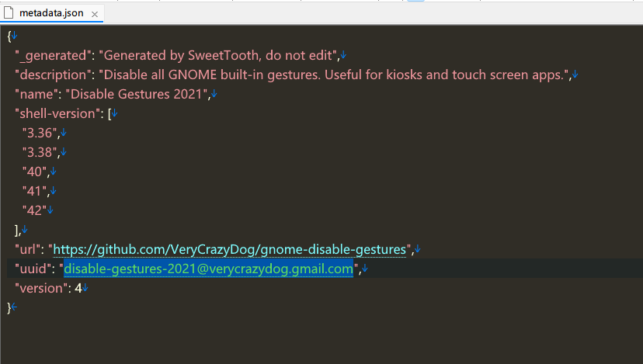Click the "3.38" array entry

pos(40,152)
